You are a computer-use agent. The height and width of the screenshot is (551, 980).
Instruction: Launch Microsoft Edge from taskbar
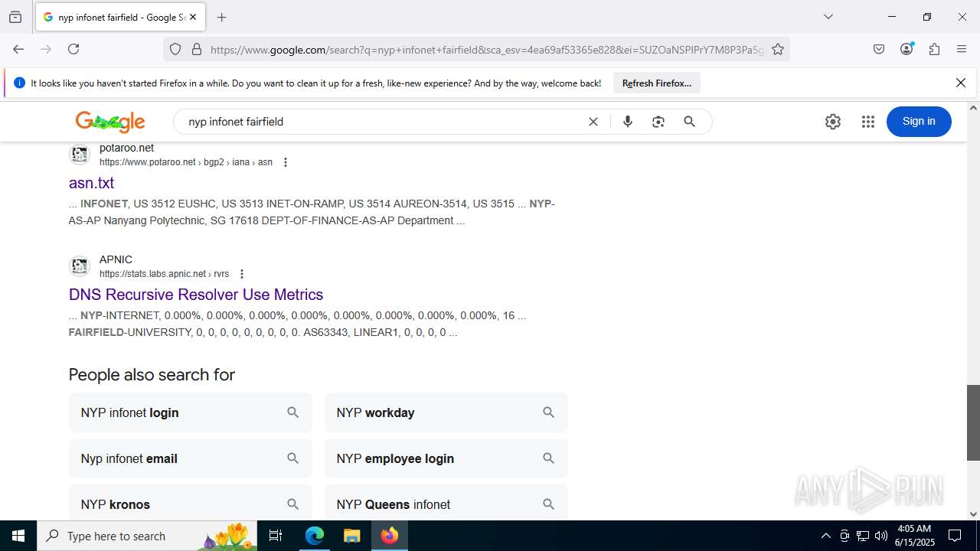(x=315, y=536)
